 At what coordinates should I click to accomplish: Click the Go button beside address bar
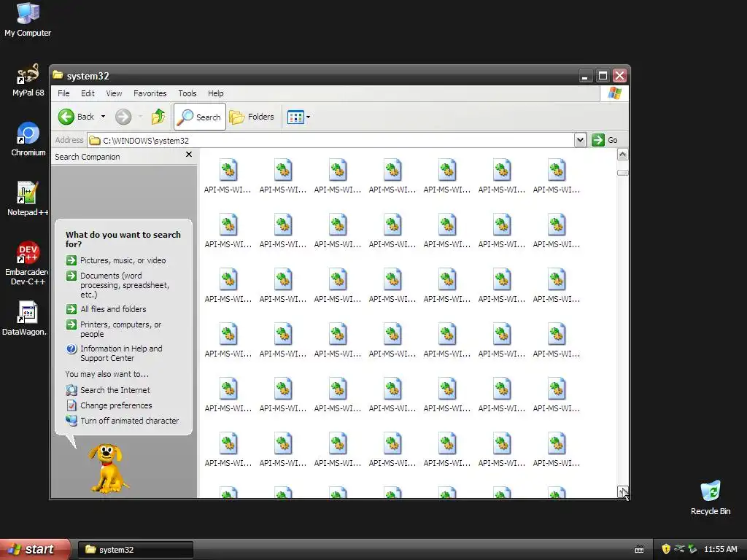click(x=605, y=140)
